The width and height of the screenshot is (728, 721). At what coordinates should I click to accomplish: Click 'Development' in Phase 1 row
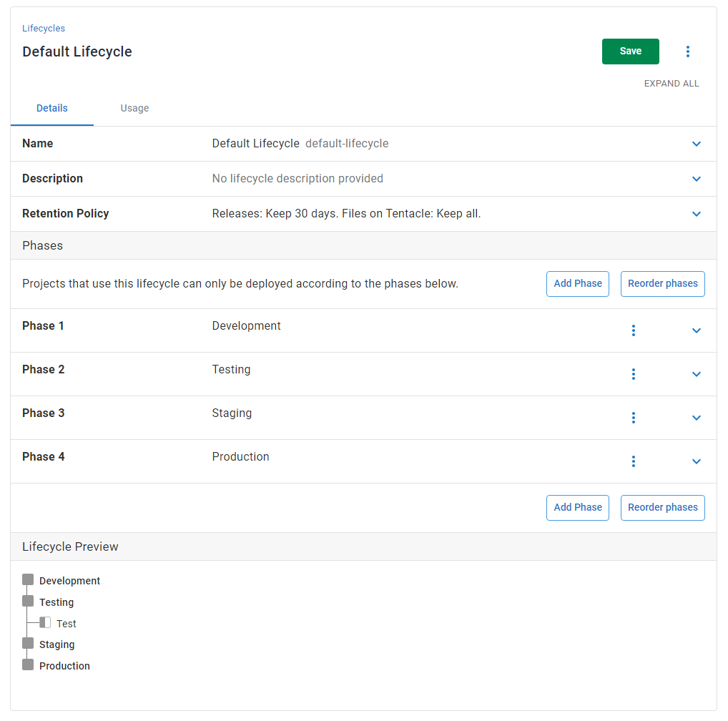coord(247,326)
